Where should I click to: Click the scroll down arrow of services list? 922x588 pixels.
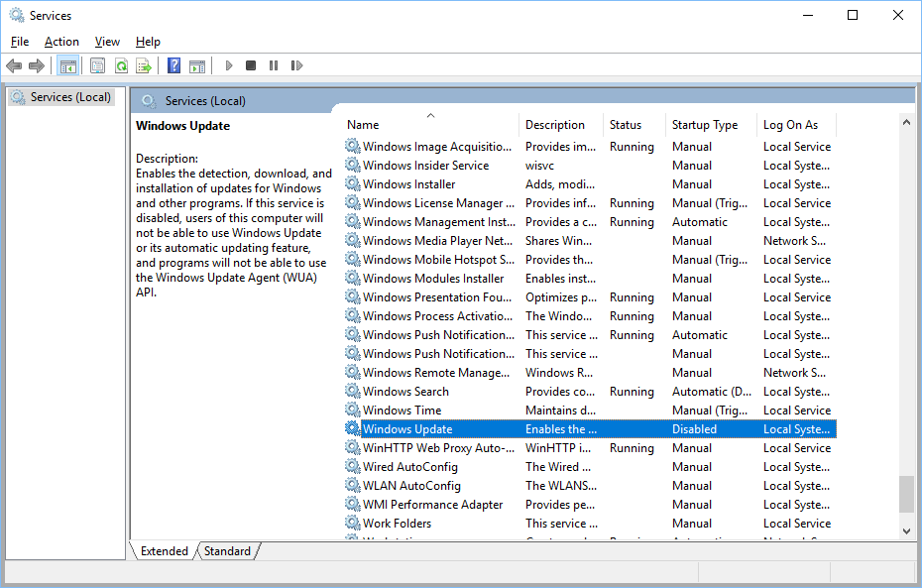(x=906, y=530)
